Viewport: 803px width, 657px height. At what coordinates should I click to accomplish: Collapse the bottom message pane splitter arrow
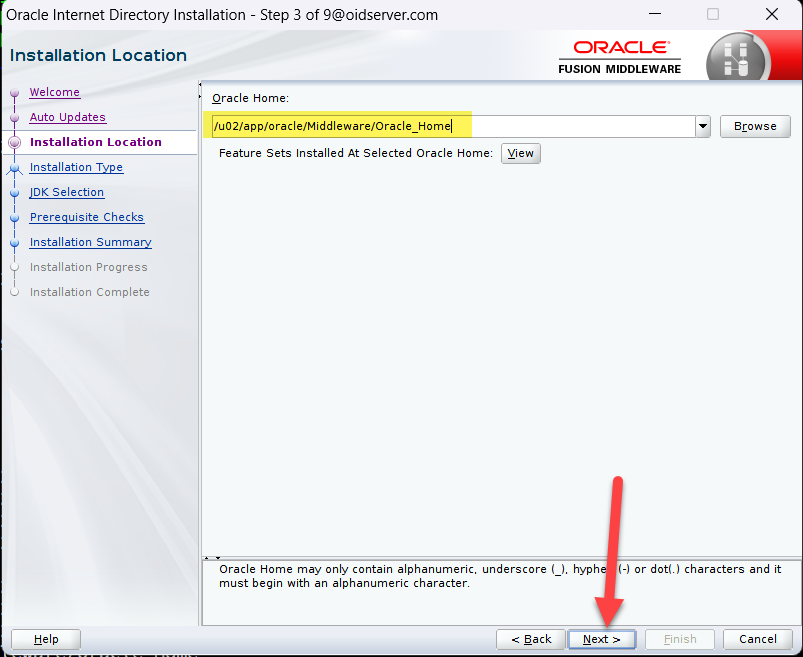pos(217,558)
